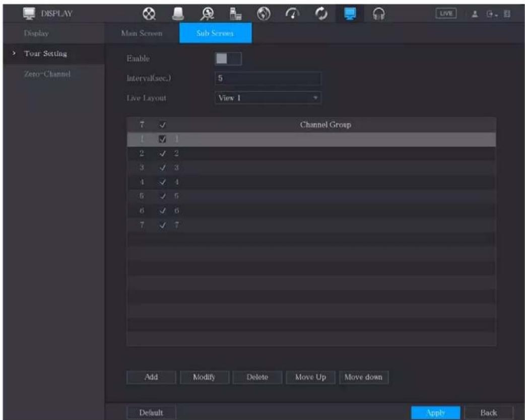Uncheck channel group 2 checkbox

162,154
